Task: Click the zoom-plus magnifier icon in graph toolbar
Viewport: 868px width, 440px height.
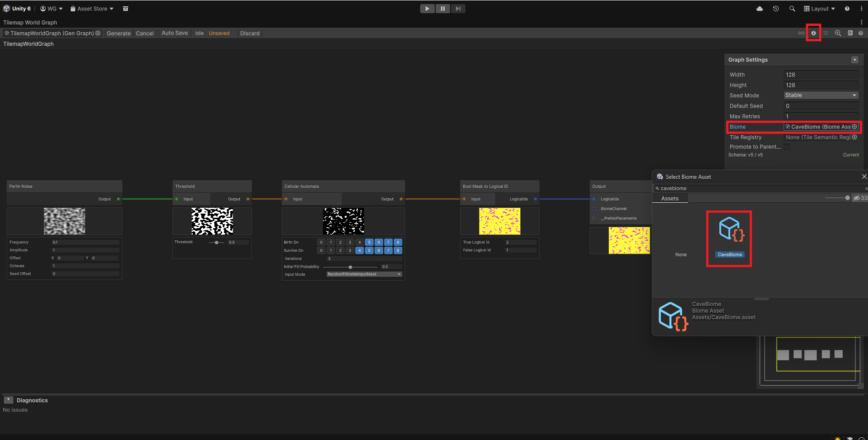Action: point(838,33)
